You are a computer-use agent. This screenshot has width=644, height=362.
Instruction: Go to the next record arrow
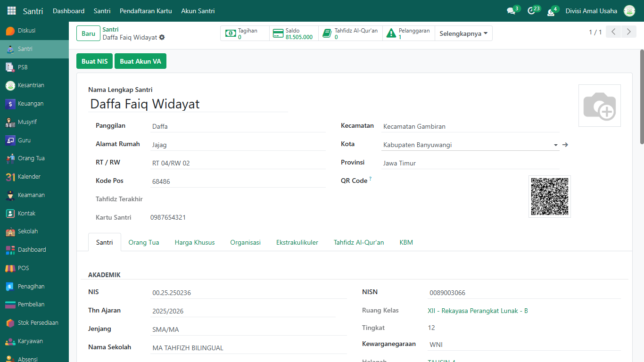[x=628, y=32]
